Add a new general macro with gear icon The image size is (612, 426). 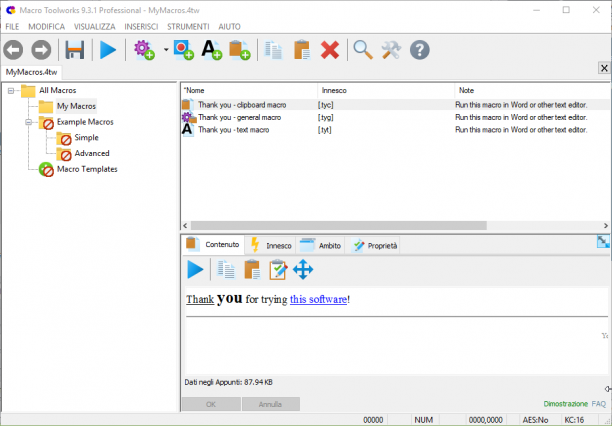(144, 50)
